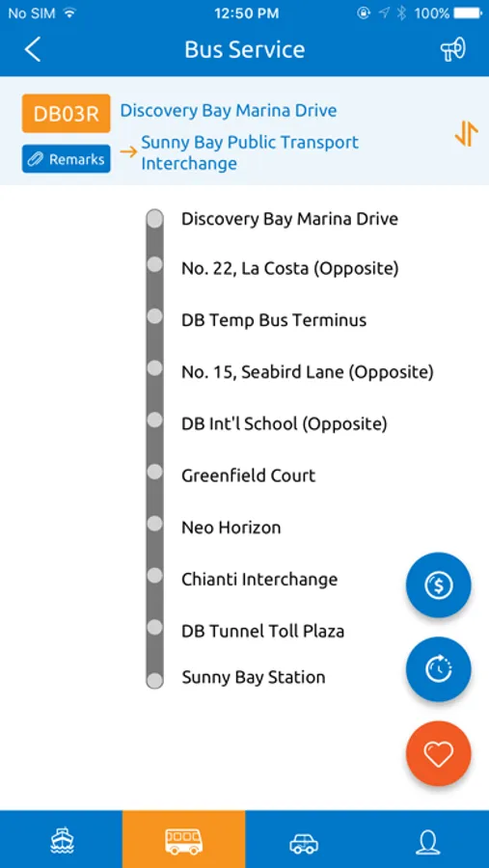Image resolution: width=489 pixels, height=868 pixels.
Task: Tap Sunny Bay Public Transport Interchange link
Action: (250, 152)
